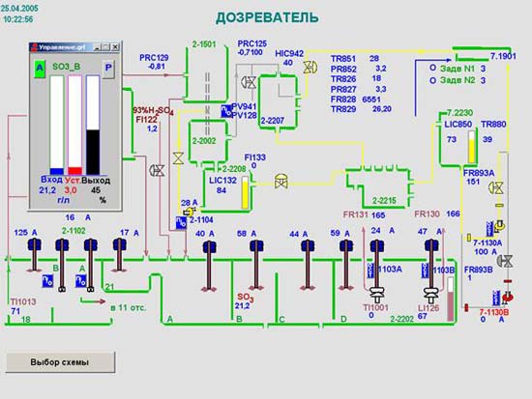This screenshot has height=399, width=532.
Task: Select the Задв N2 radio indicator
Action: point(432,81)
